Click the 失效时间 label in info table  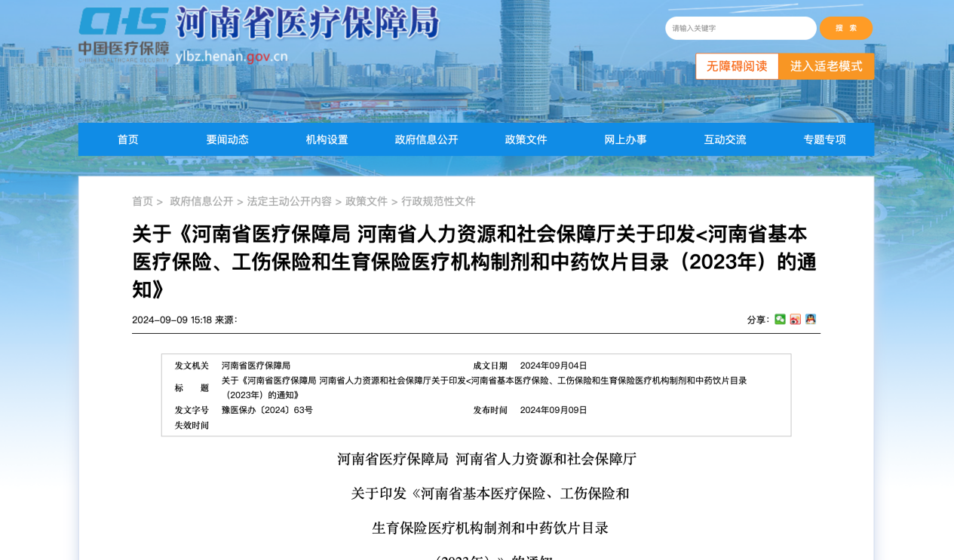pos(192,425)
